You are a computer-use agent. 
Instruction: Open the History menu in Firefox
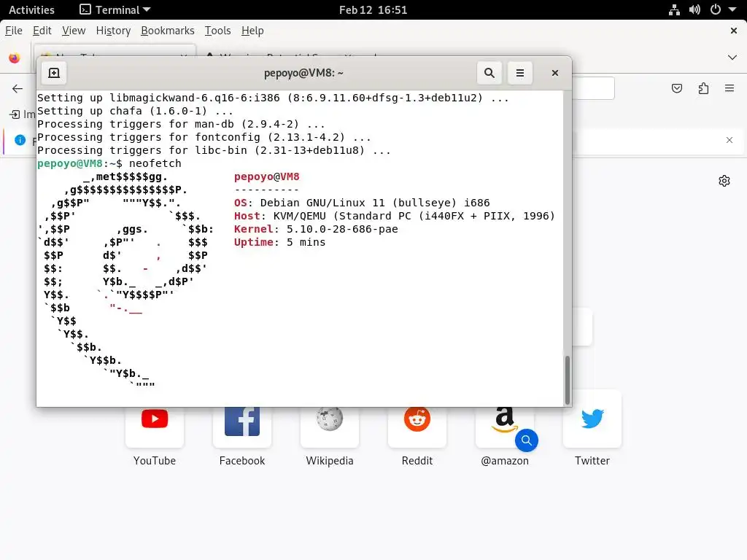(x=113, y=31)
